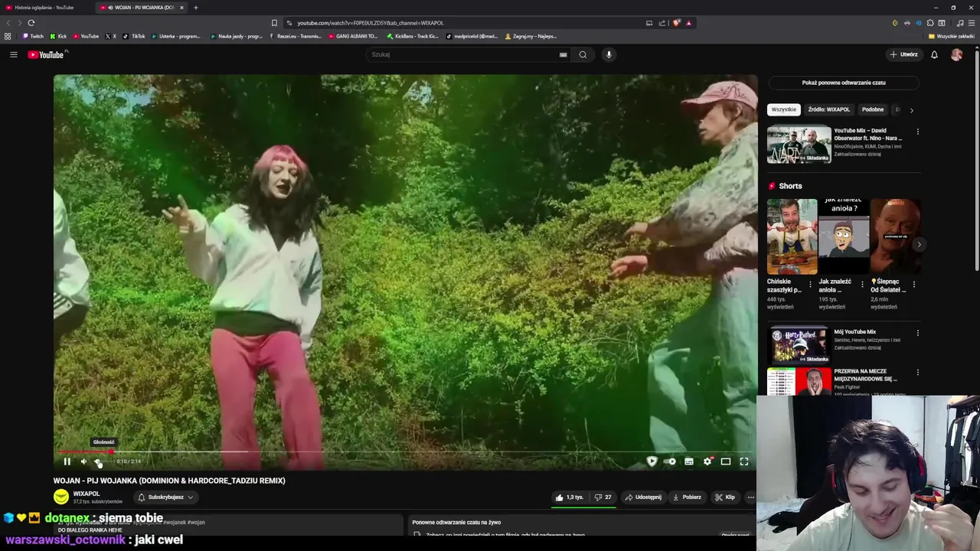Start voice search with microphone icon
The height and width of the screenshot is (551, 980).
(609, 54)
